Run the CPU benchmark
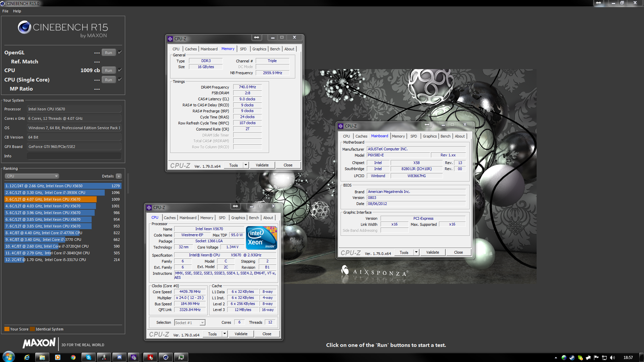644x362 pixels. click(108, 70)
